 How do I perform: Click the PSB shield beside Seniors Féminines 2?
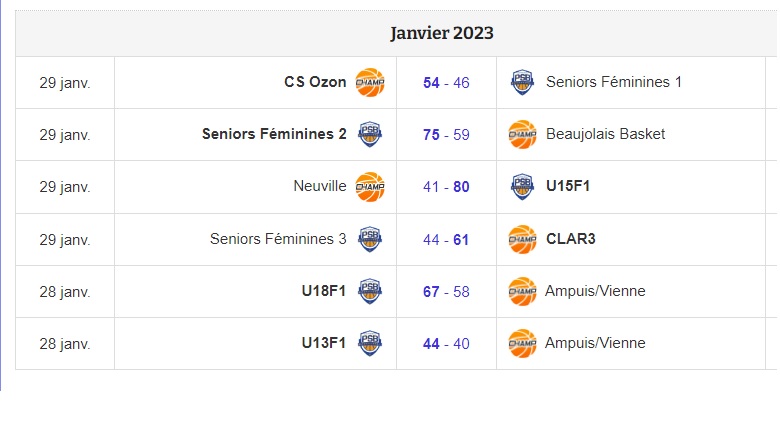click(370, 134)
